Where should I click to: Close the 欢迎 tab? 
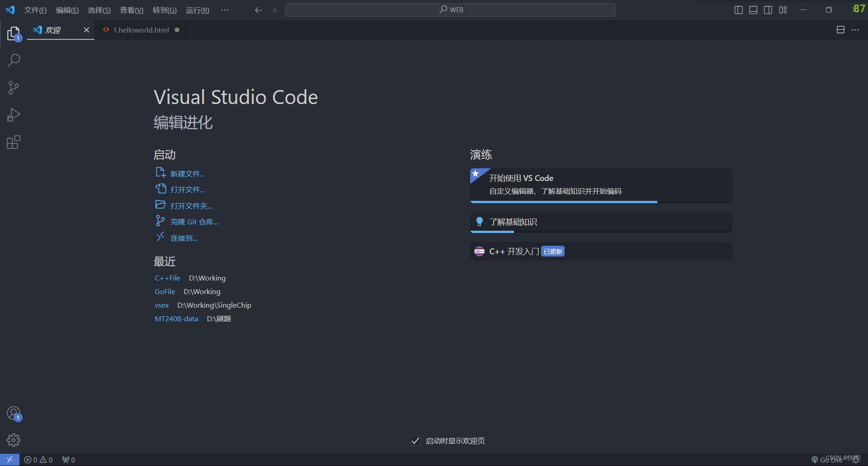click(86, 30)
